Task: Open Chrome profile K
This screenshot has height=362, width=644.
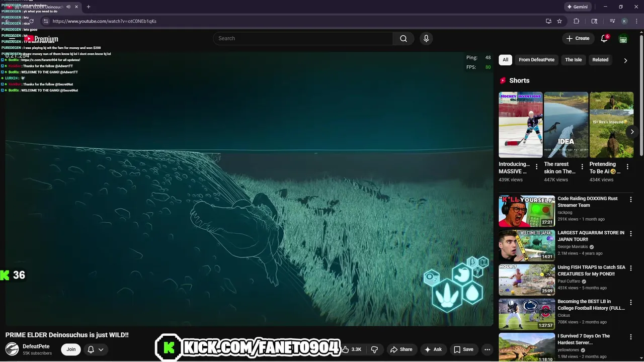Action: [624, 21]
